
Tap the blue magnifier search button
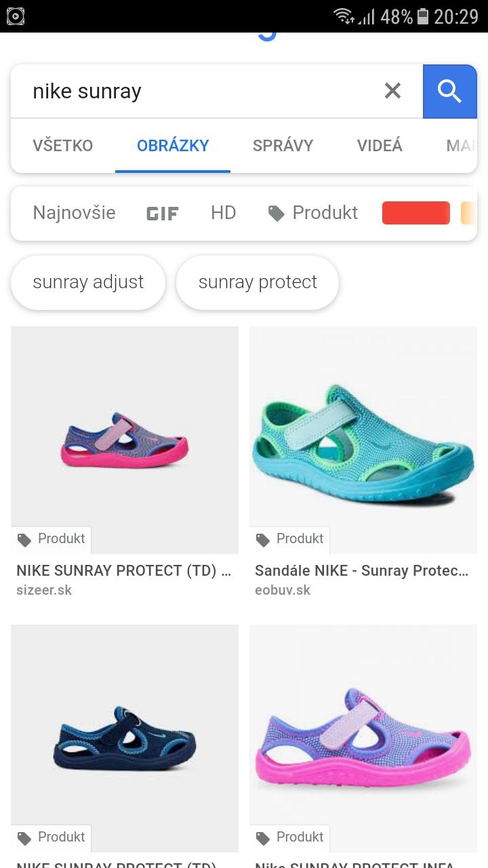pos(449,91)
